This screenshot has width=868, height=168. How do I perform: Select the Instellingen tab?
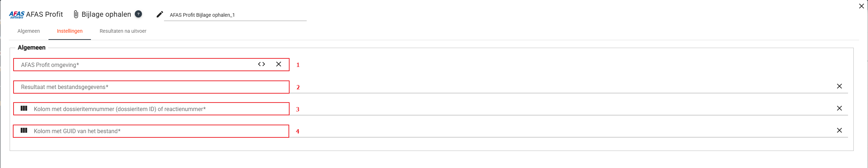pos(70,31)
